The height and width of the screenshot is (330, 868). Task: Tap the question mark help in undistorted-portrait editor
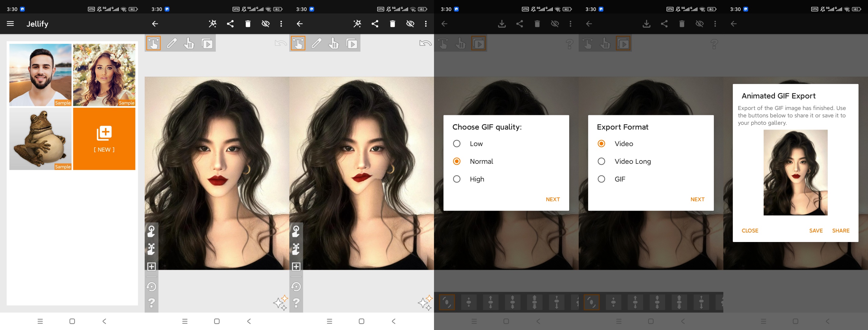(152, 303)
